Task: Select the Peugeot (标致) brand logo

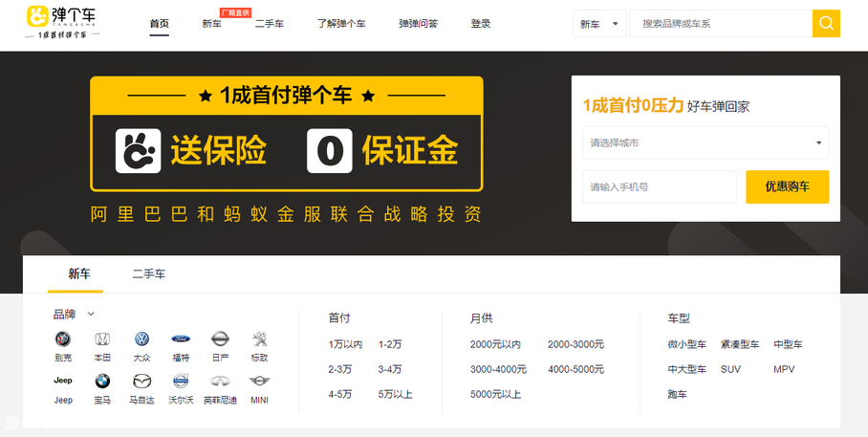Action: point(259,339)
